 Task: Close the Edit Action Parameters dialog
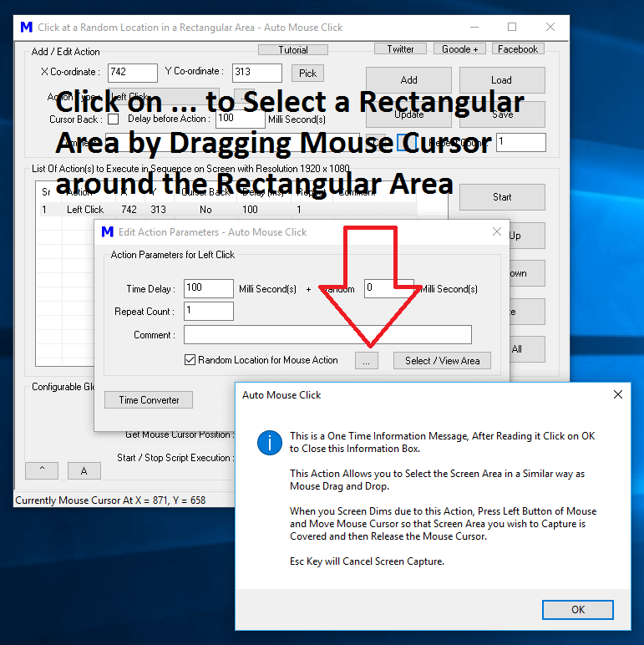[x=497, y=231]
